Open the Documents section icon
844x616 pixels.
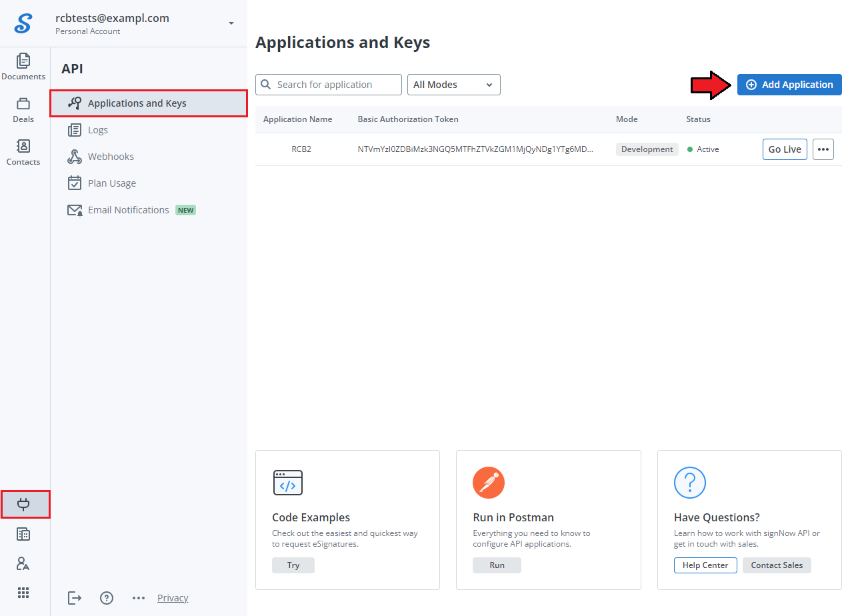pos(23,61)
